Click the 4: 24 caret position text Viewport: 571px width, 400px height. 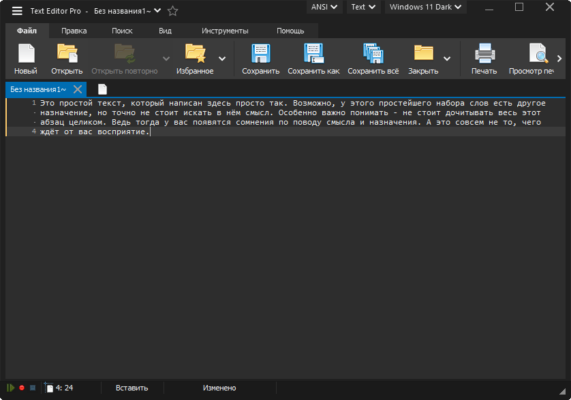[x=64, y=388]
